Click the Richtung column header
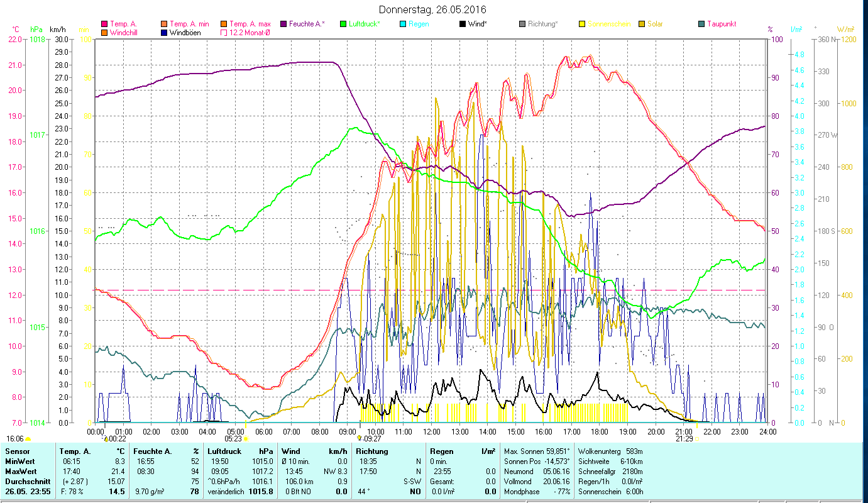The width and height of the screenshot is (868, 503). [x=372, y=451]
